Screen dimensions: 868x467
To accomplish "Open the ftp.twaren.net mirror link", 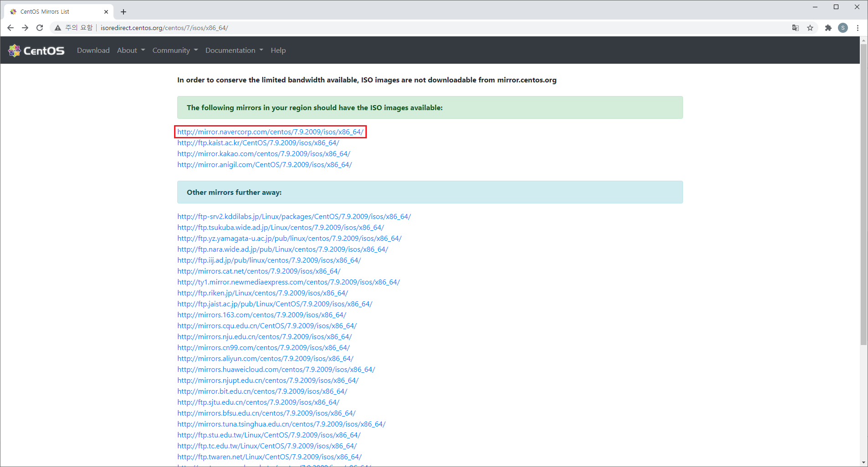I will (270, 457).
